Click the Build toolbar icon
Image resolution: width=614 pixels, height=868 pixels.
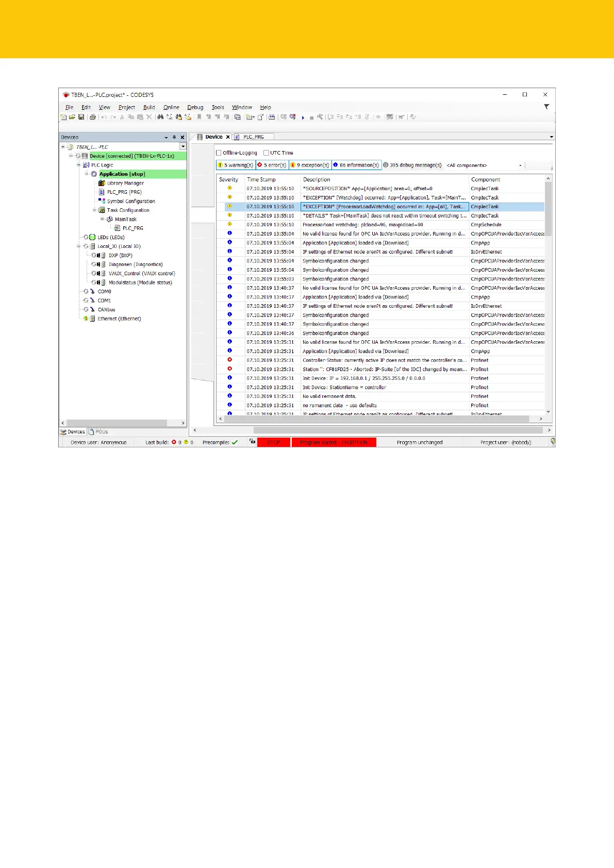tap(272, 117)
